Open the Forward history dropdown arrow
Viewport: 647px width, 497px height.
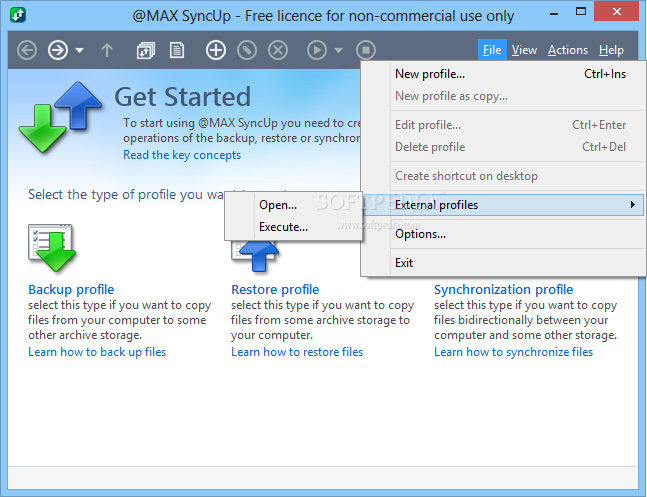click(x=80, y=51)
